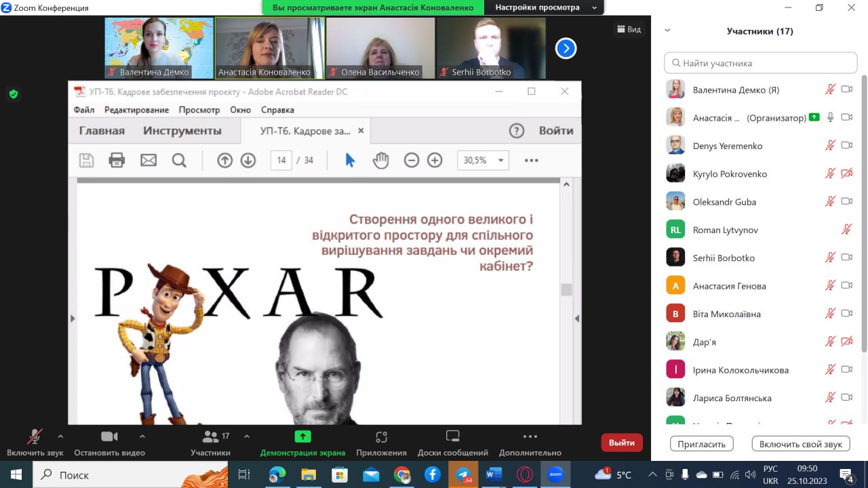Click the Пригласить invite button
The image size is (868, 488).
pyautogui.click(x=702, y=444)
